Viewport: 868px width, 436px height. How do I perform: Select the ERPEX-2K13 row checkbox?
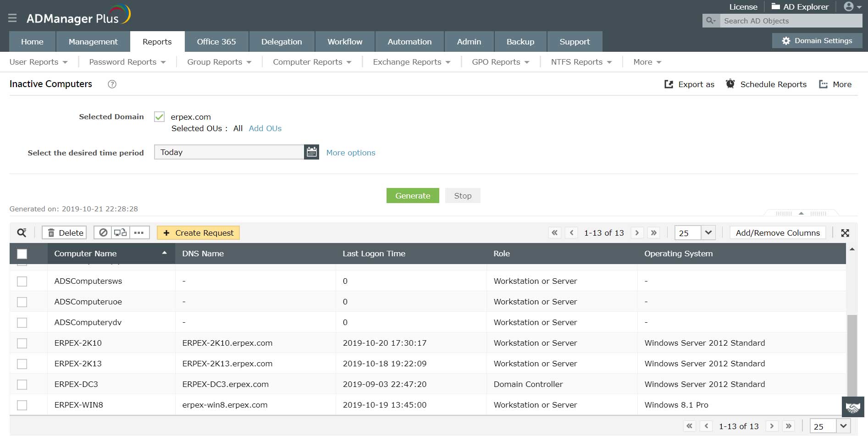click(22, 364)
